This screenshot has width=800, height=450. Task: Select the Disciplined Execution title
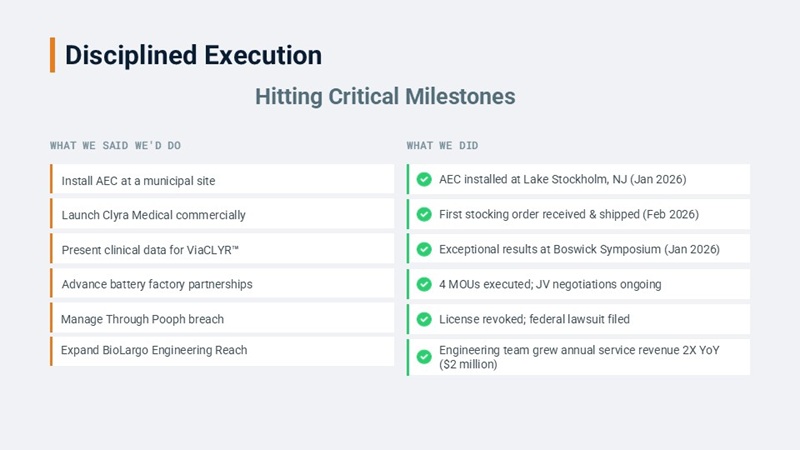[x=193, y=55]
